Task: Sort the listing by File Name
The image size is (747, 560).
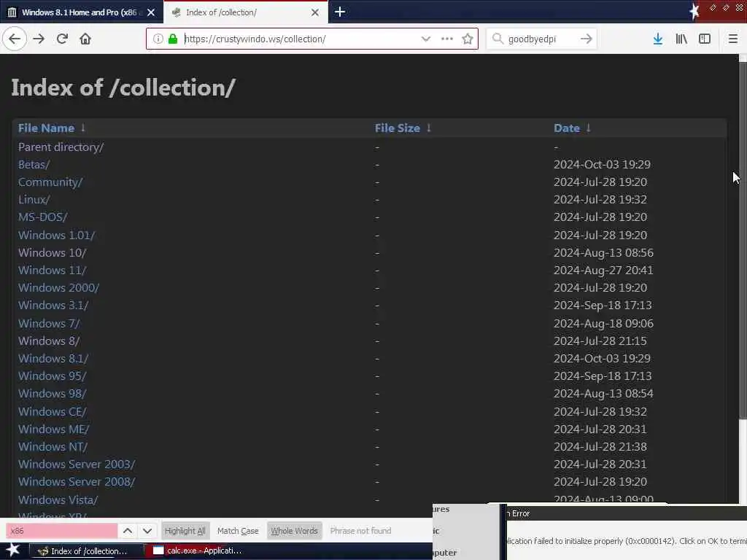Action: (46, 128)
